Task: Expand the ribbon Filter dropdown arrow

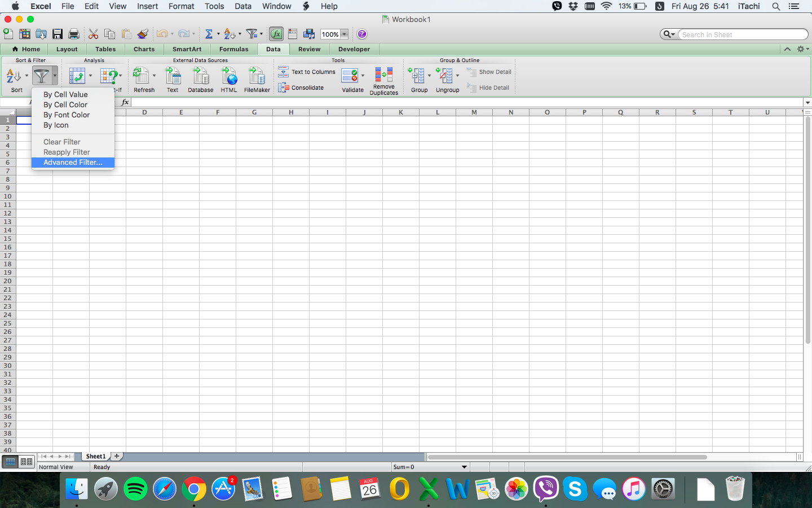Action: click(x=55, y=75)
